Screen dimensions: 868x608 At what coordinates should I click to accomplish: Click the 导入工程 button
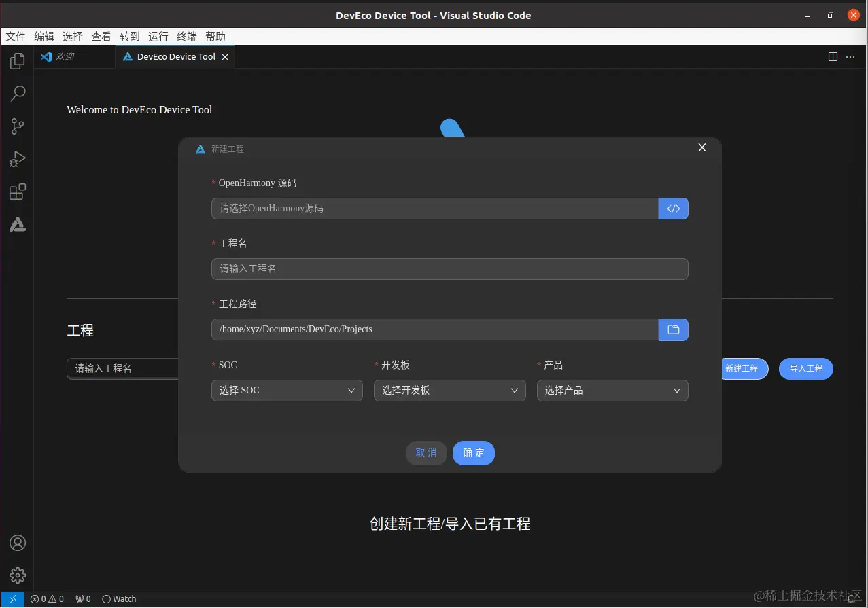coord(806,369)
